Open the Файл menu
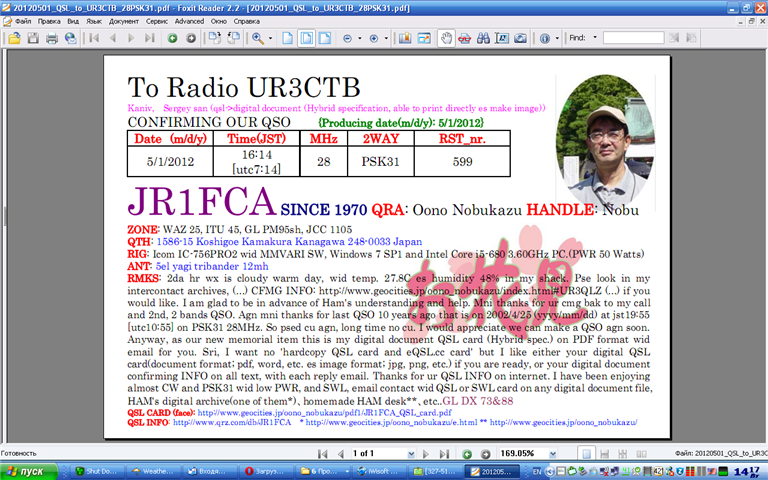 (23, 20)
